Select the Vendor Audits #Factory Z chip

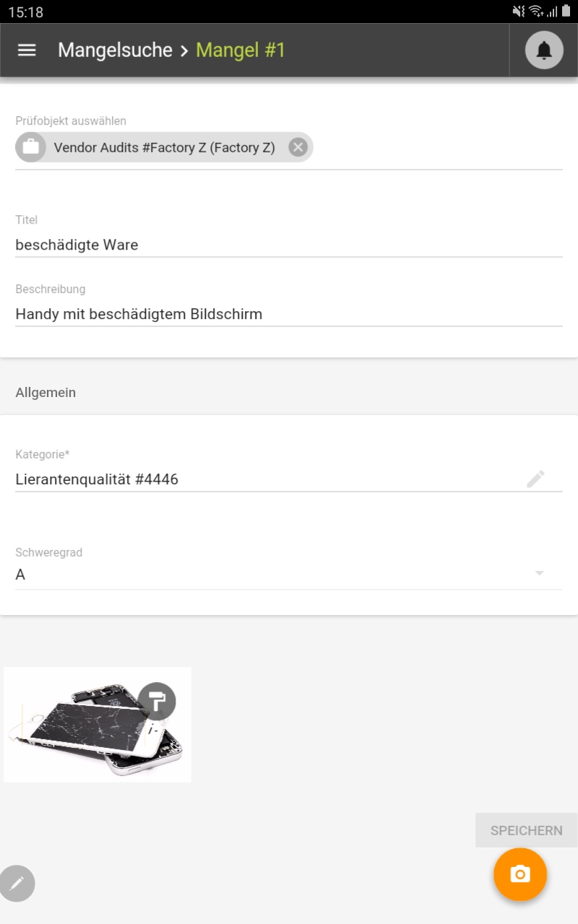pos(164,147)
